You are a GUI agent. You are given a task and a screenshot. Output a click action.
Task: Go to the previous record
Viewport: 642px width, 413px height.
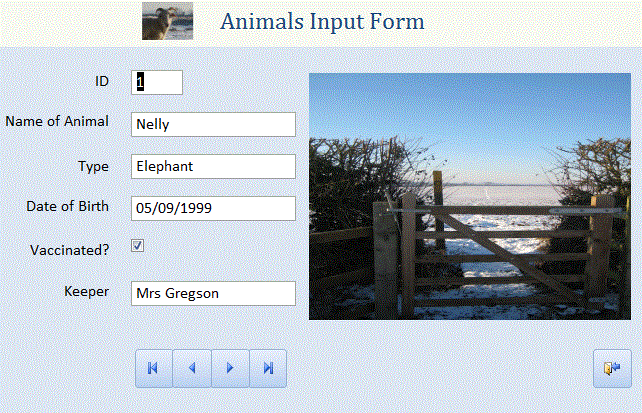[192, 368]
